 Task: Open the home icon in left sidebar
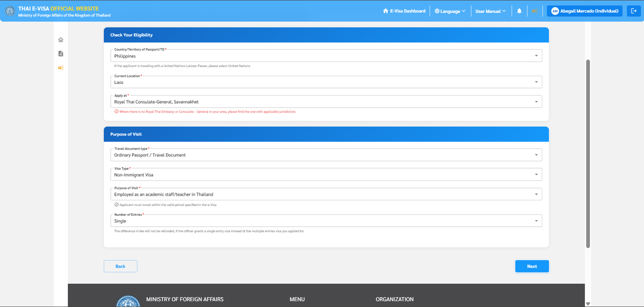click(x=61, y=40)
